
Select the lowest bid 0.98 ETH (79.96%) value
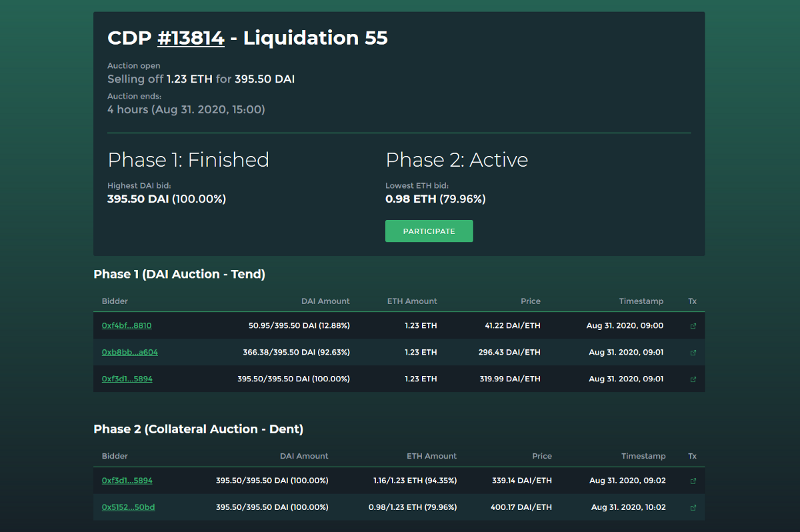tap(435, 199)
